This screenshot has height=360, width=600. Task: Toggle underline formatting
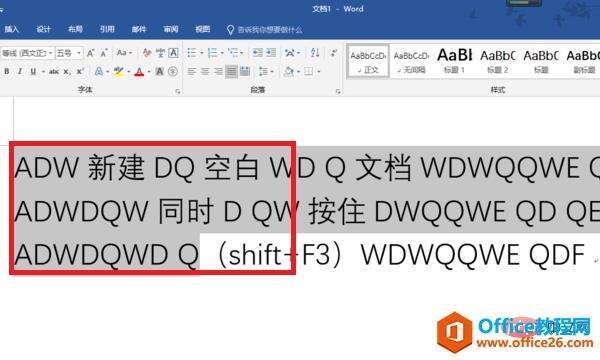33,72
